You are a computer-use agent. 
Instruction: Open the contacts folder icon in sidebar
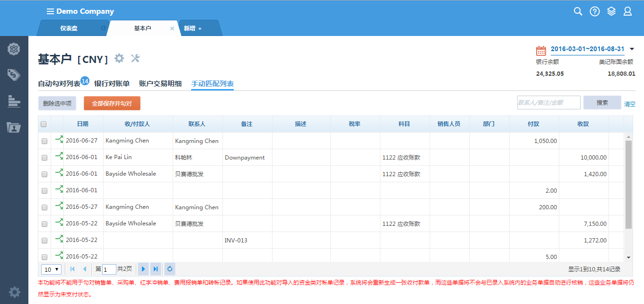coord(14,127)
